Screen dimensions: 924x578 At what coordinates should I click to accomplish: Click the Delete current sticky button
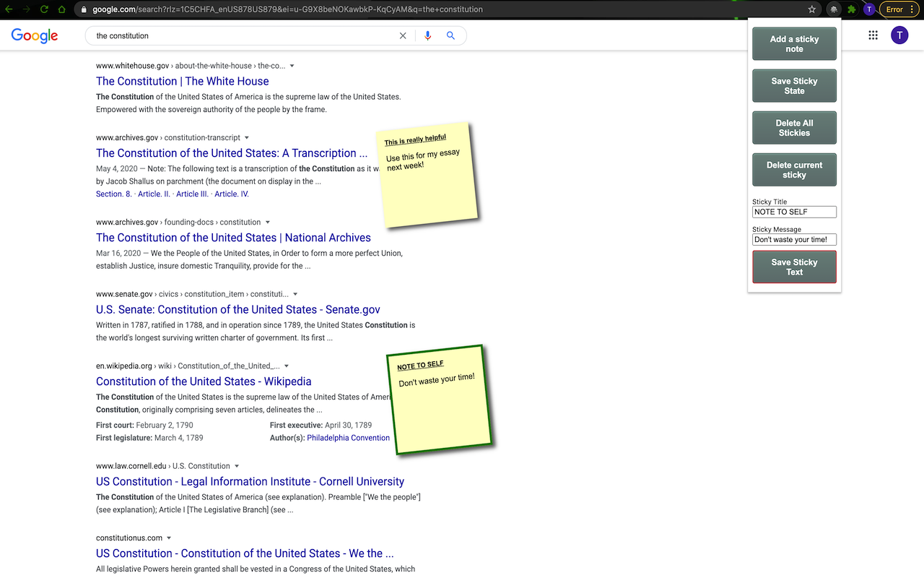click(794, 170)
